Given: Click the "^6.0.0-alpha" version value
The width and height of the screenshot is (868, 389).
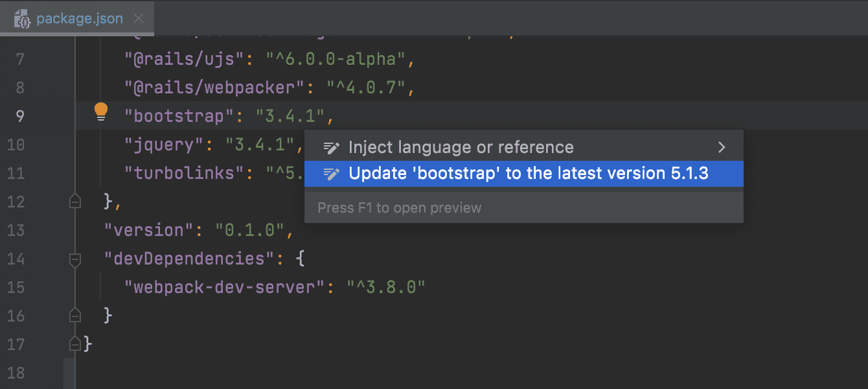Looking at the screenshot, I should 336,60.
